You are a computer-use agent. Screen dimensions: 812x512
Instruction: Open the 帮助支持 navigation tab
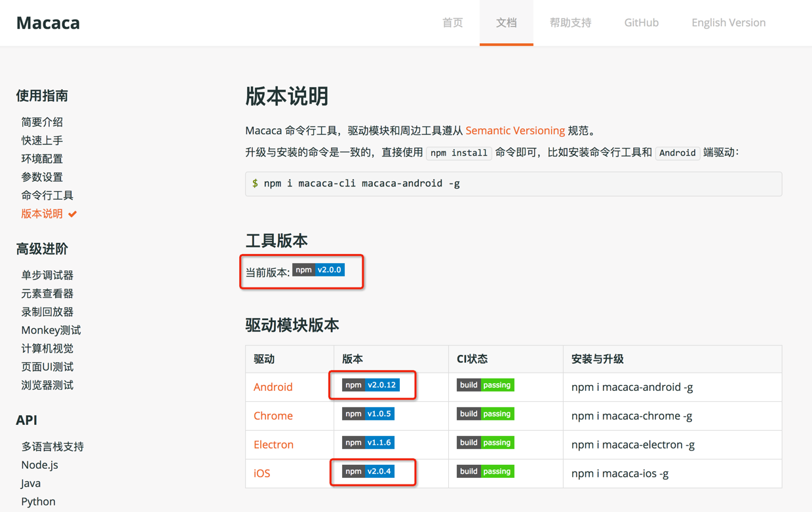(x=570, y=22)
